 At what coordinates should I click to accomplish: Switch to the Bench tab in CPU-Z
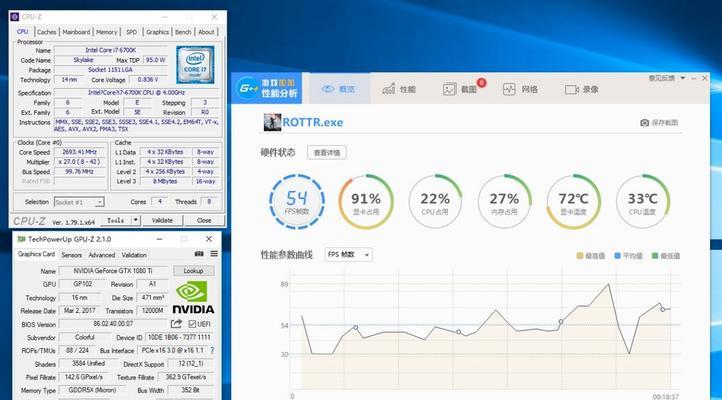pyautogui.click(x=183, y=32)
